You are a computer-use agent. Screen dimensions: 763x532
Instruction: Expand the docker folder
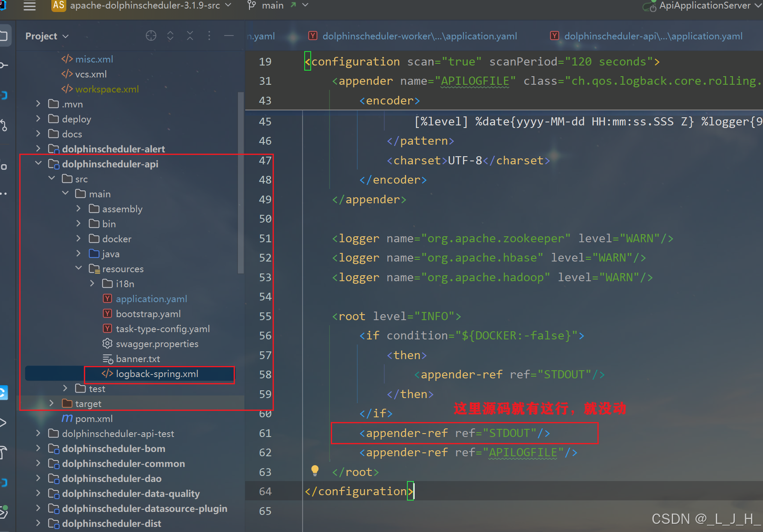pos(78,238)
